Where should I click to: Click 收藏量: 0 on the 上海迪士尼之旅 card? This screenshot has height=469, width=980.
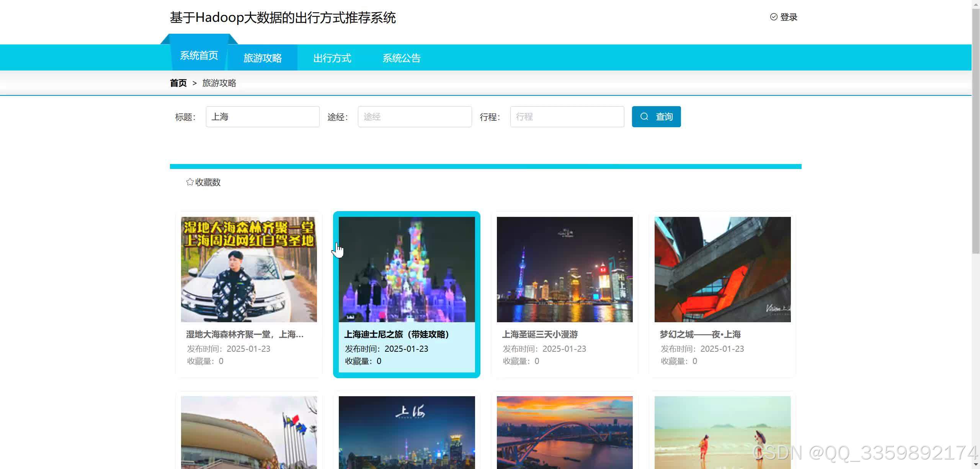point(363,361)
